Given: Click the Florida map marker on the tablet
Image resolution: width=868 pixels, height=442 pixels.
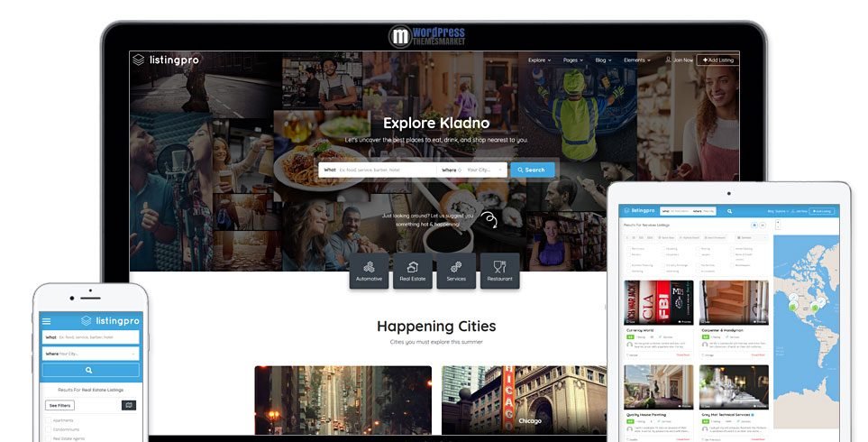Looking at the screenshot, I should (815, 307).
